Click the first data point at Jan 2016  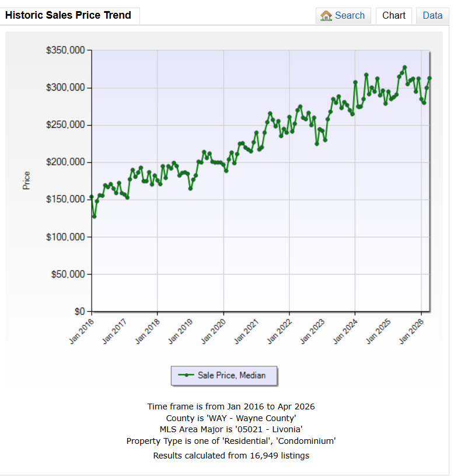click(92, 197)
